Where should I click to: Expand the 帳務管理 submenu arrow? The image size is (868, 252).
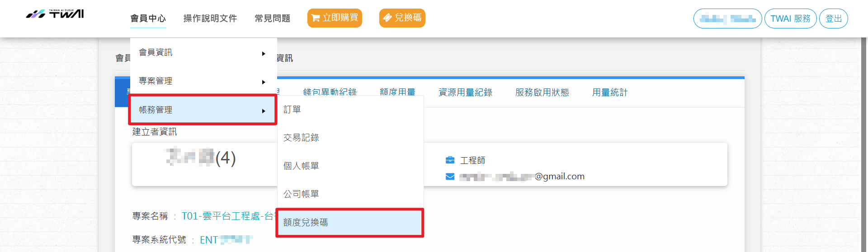(264, 111)
